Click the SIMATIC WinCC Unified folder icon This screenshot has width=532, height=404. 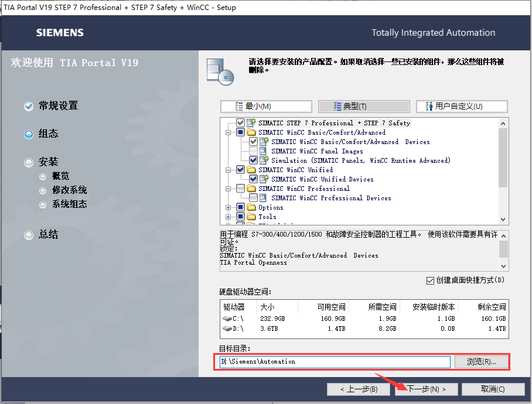[x=251, y=170]
